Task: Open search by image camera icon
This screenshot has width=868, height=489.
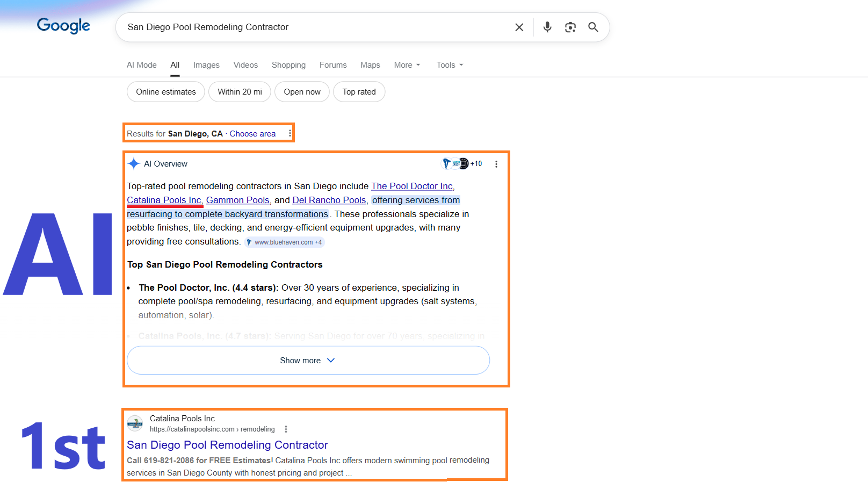Action: coord(570,27)
